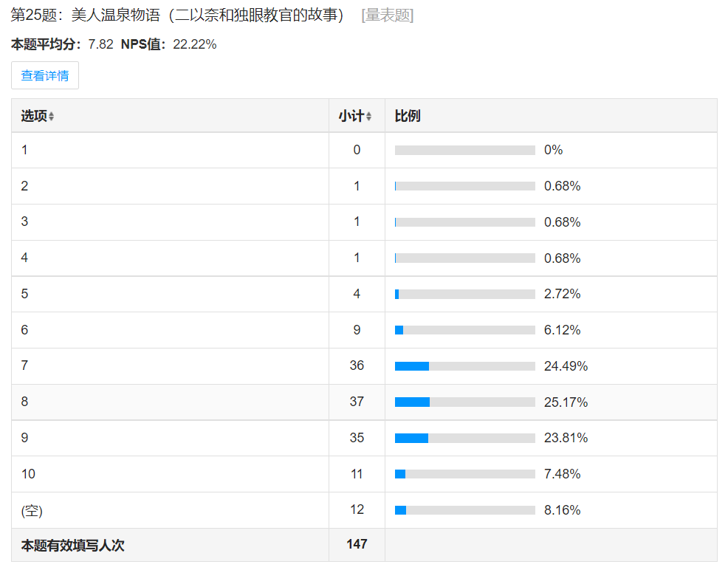Click the count 36 for option 7
728x570 pixels.
pyautogui.click(x=357, y=366)
